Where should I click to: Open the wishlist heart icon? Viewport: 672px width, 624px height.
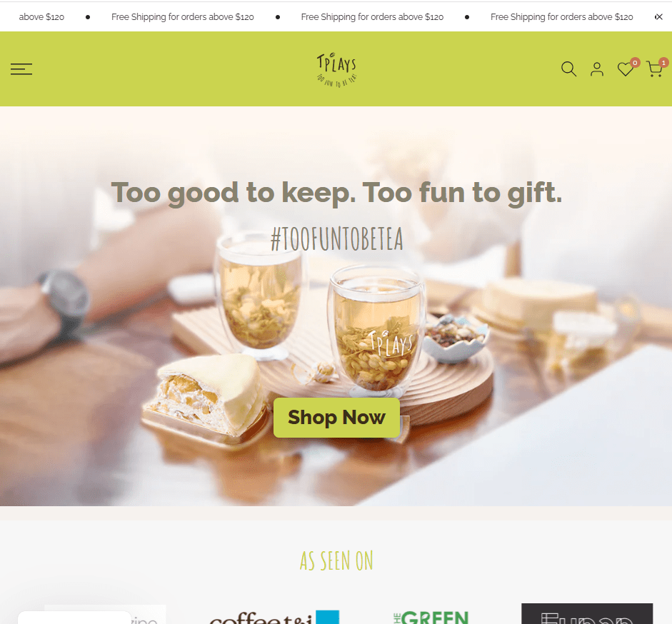(x=626, y=69)
